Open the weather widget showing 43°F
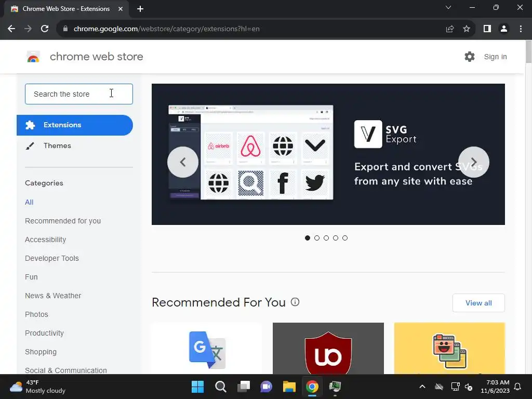 [x=37, y=387]
